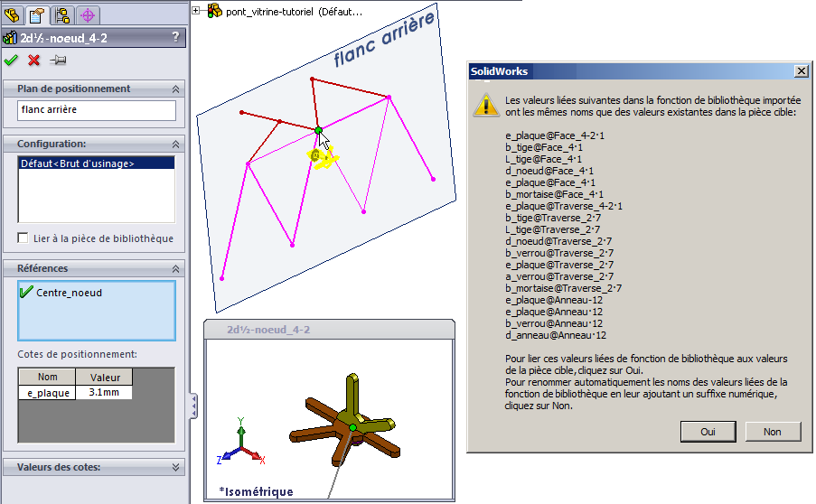Click the *Isométrique view label
816x504 pixels.
[256, 491]
